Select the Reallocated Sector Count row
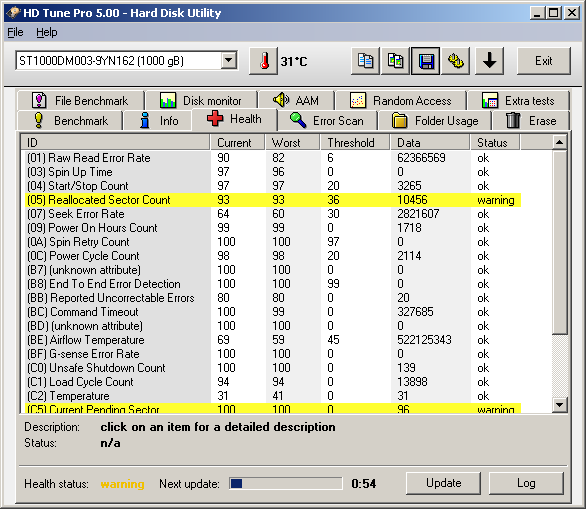The width and height of the screenshot is (586, 509). pos(273,200)
